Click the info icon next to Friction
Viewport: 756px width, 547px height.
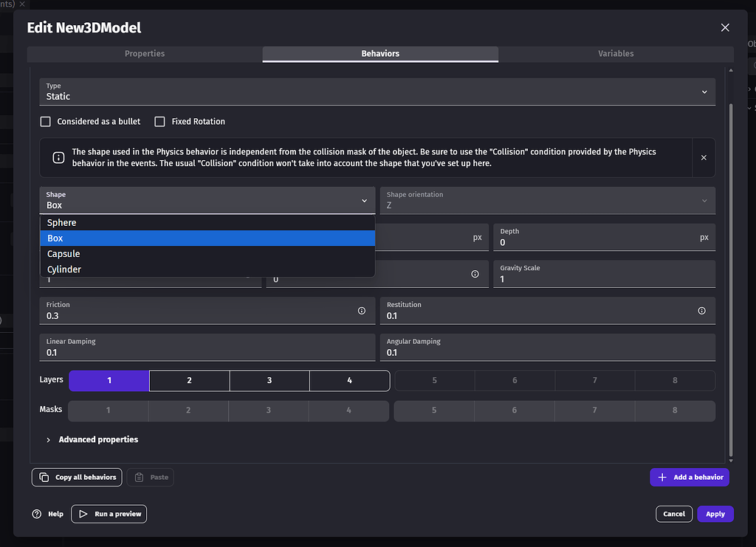click(362, 311)
